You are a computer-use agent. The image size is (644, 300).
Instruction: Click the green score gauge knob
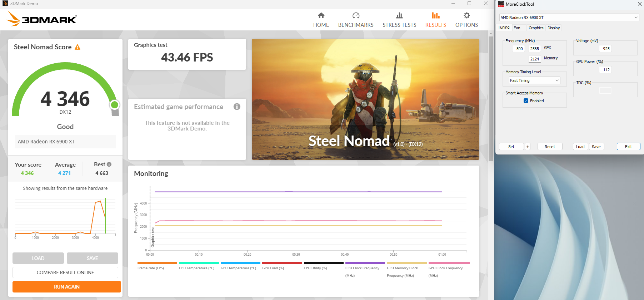(x=115, y=105)
